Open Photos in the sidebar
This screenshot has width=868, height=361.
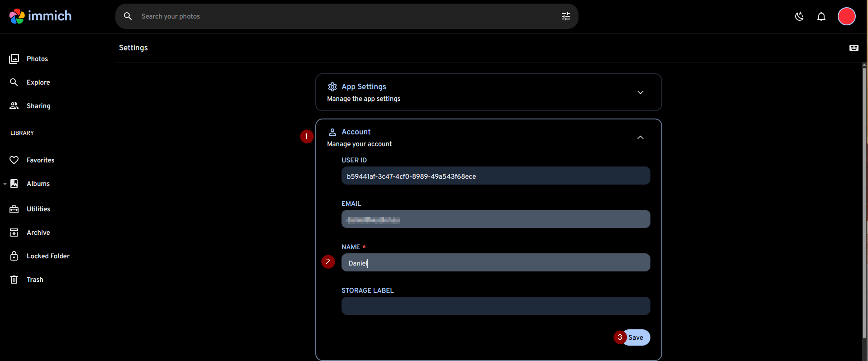37,59
